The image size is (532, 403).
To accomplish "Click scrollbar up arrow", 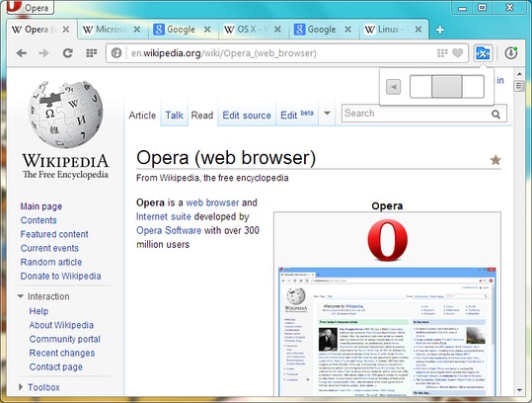I will 519,74.
